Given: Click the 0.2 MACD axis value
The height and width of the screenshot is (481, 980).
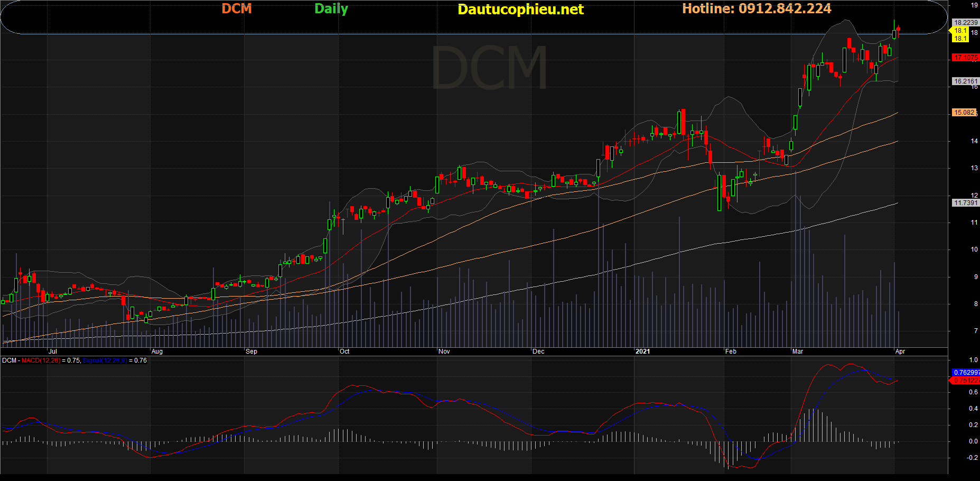Looking at the screenshot, I should pyautogui.click(x=974, y=425).
